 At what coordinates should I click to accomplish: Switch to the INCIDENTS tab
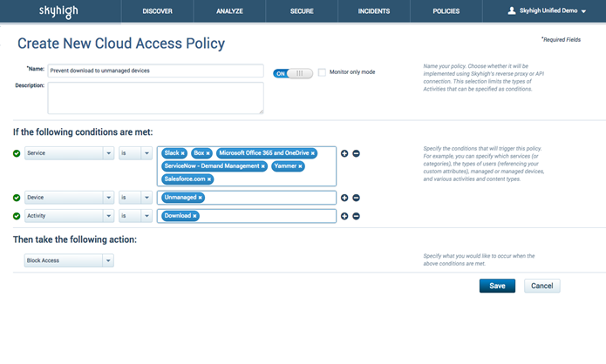[373, 11]
